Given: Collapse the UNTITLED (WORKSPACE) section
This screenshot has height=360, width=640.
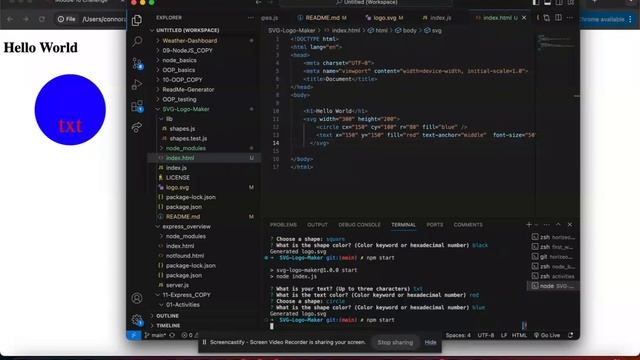Looking at the screenshot, I should tap(187, 30).
